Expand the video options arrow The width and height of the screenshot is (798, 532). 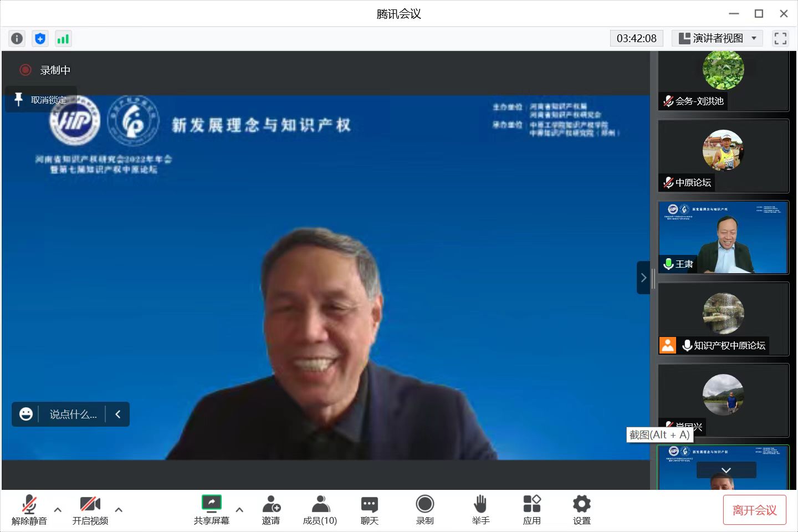point(119,509)
